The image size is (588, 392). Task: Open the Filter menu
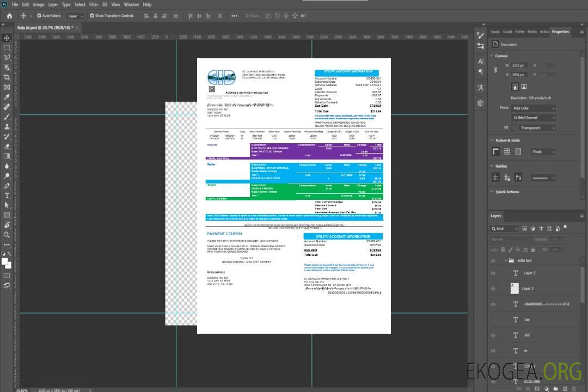pos(94,4)
